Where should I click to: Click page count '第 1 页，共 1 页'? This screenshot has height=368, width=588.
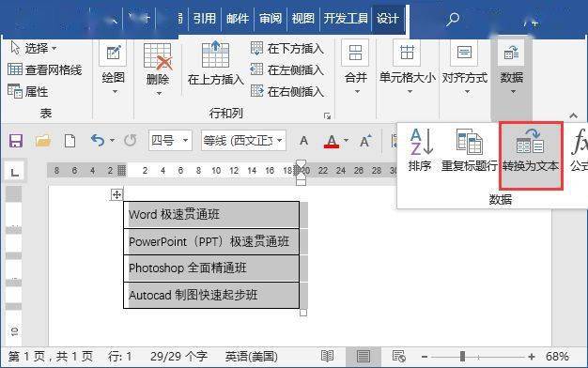(x=51, y=357)
